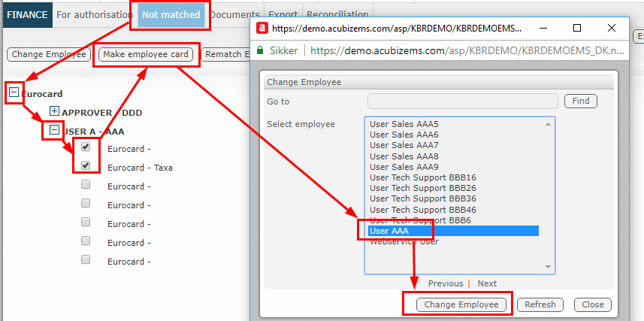644x321 pixels.
Task: Uncheck the first Eurocard checkbox under USER A
Action: [86, 147]
